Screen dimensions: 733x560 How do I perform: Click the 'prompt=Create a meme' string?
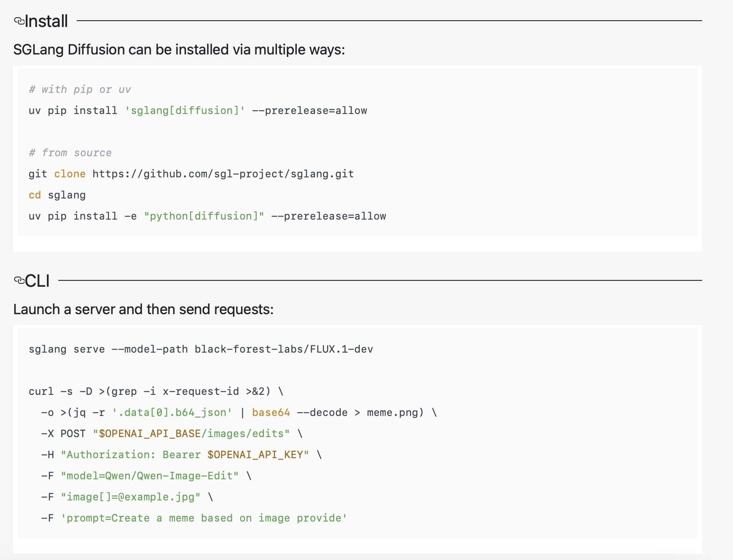pos(204,518)
